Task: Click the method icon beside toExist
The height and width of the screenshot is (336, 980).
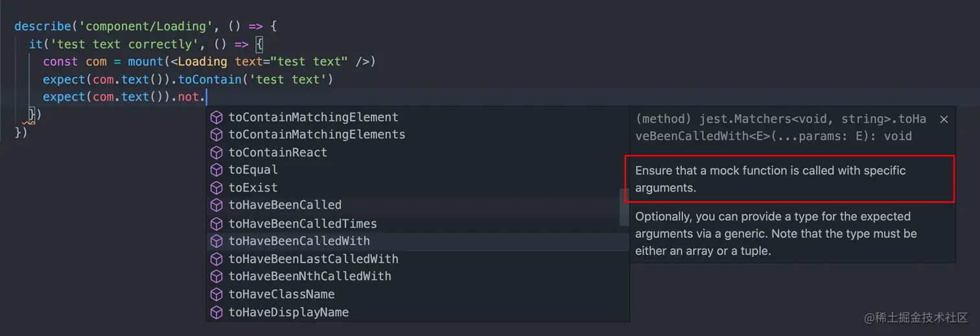Action: click(216, 187)
